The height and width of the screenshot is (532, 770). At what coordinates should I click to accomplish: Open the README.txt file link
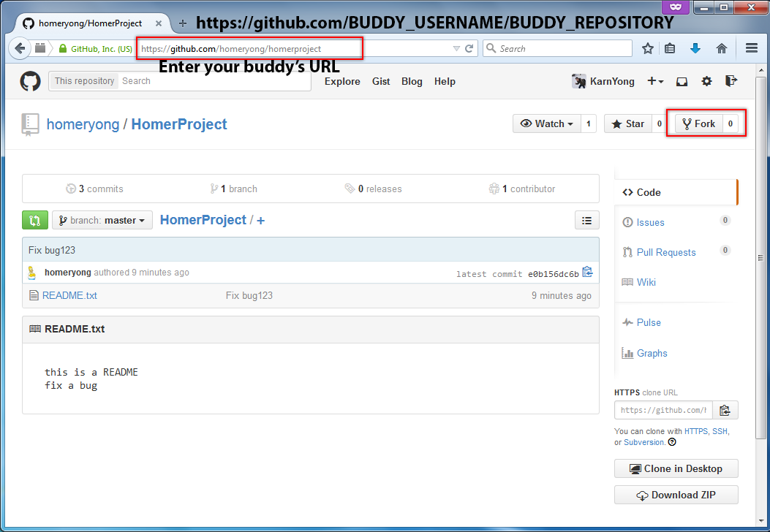(x=69, y=295)
